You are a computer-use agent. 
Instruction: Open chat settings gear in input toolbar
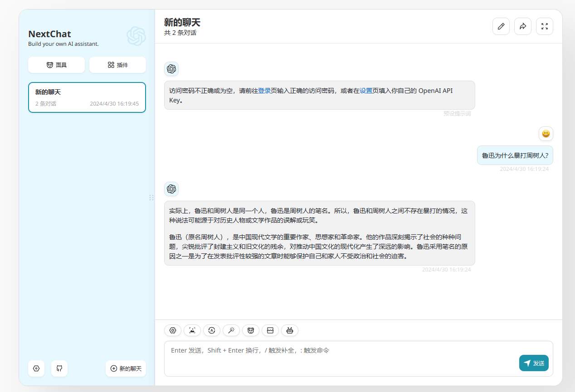pos(173,330)
